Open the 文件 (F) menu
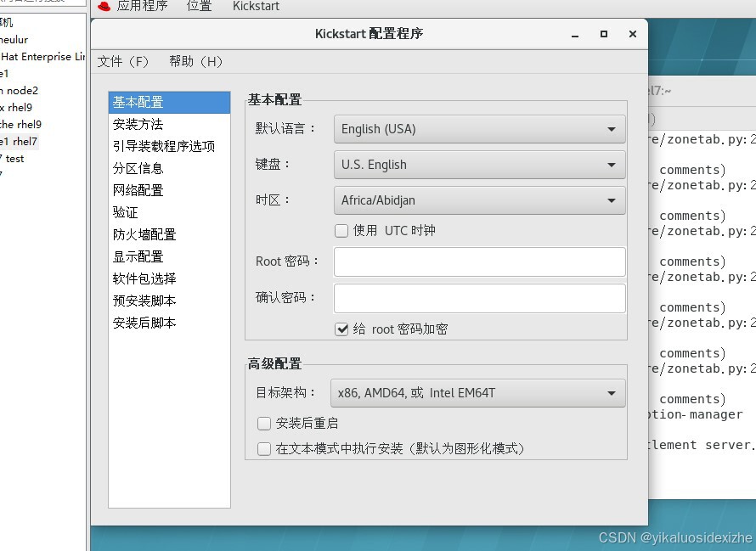The image size is (756, 551). pyautogui.click(x=123, y=62)
